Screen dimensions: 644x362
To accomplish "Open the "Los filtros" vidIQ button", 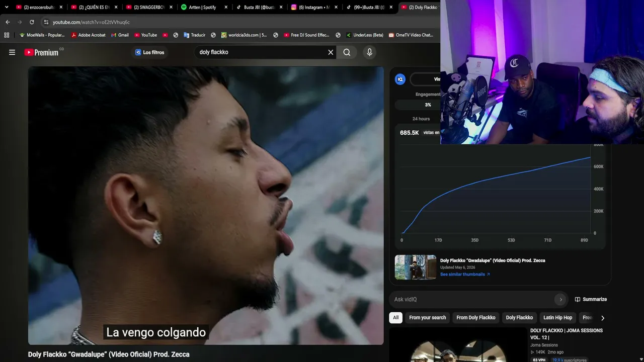I will tap(149, 52).
